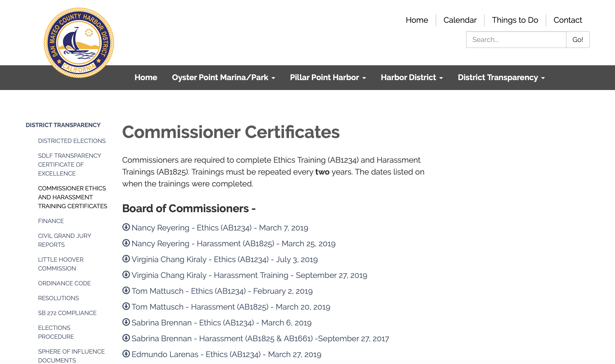Click download icon for Tom Mattusch Ethics certificate
The image size is (615, 364).
click(126, 290)
